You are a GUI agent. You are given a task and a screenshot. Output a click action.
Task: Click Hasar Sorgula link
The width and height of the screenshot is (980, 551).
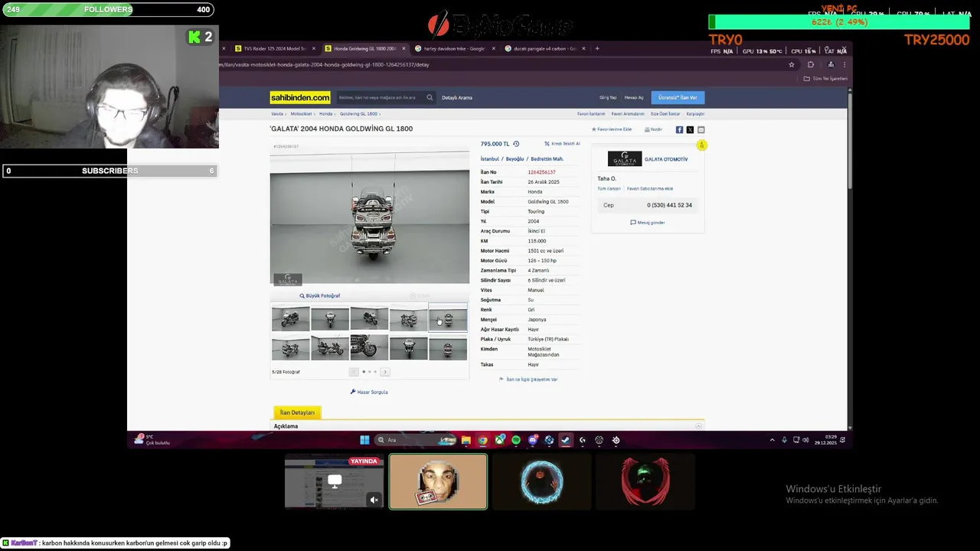369,392
